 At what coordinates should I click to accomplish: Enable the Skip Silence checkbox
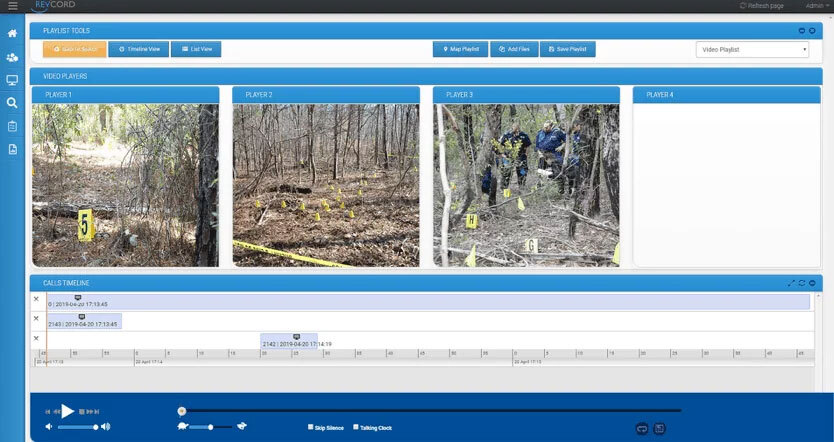click(311, 427)
